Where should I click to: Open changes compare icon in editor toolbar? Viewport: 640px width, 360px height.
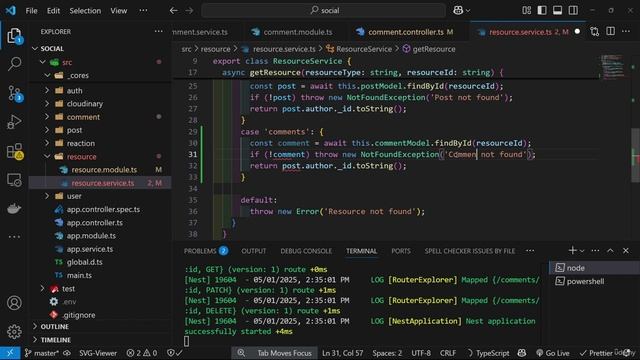[x=595, y=31]
